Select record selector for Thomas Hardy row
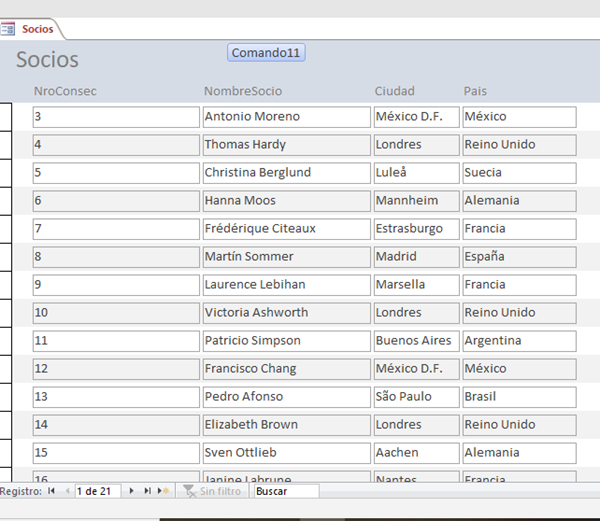600x521 pixels. pos(6,145)
